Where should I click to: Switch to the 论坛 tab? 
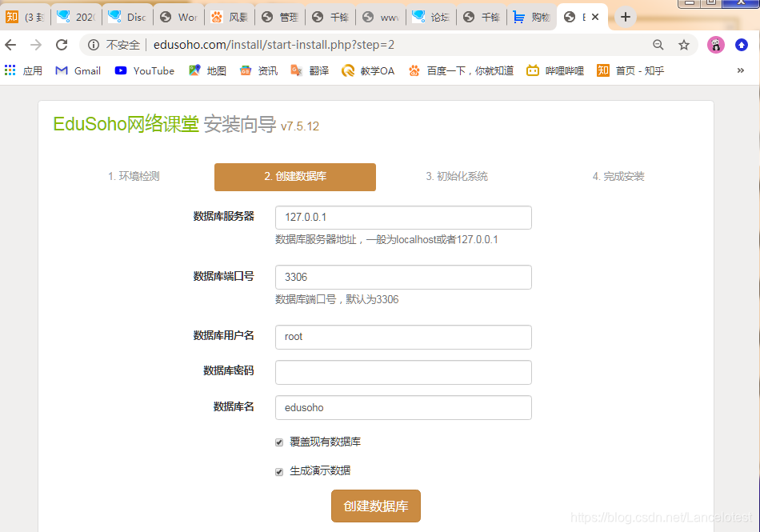click(431, 17)
